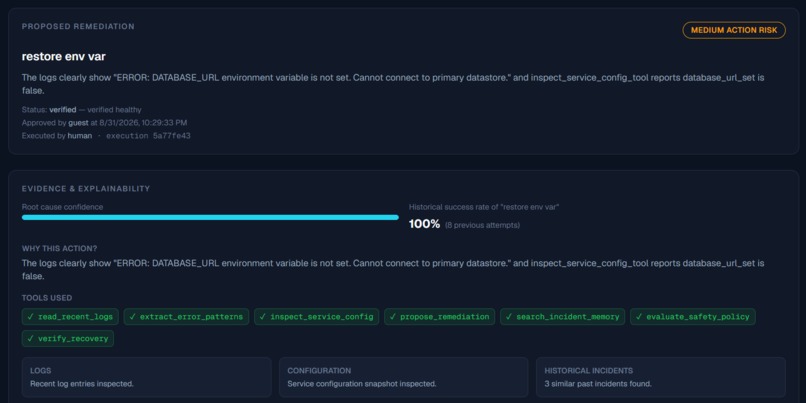Click the checkmark on verify_recovery chip
806x403 pixels.
tap(30, 338)
